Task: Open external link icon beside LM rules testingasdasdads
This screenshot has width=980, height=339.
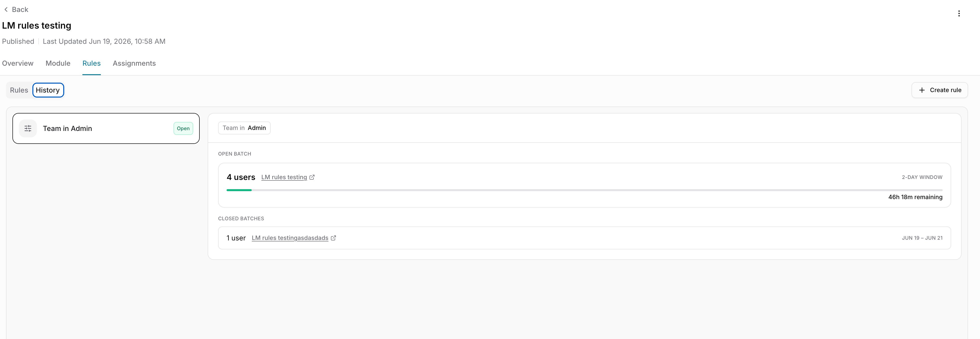Action: pos(333,238)
